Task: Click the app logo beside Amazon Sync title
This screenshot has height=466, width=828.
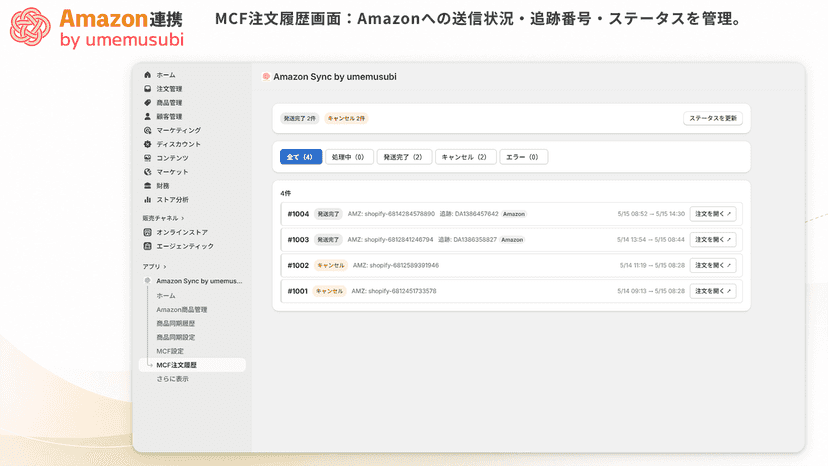Action: coord(266,77)
